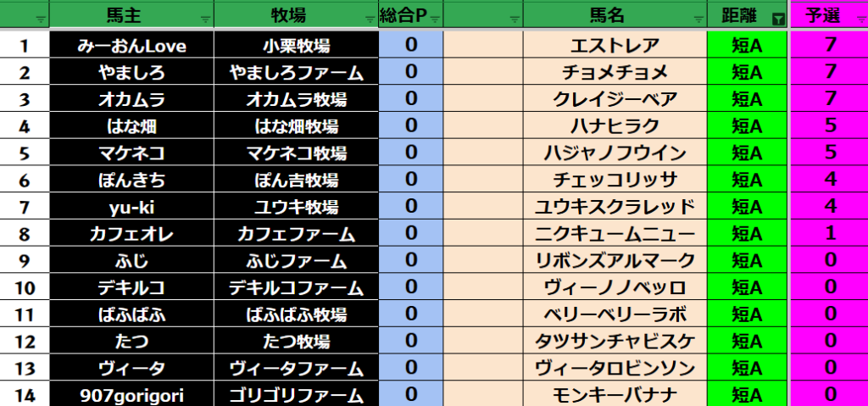Screen dimensions: 868x406
Task: Select row number 10
Action: pyautogui.click(x=25, y=287)
